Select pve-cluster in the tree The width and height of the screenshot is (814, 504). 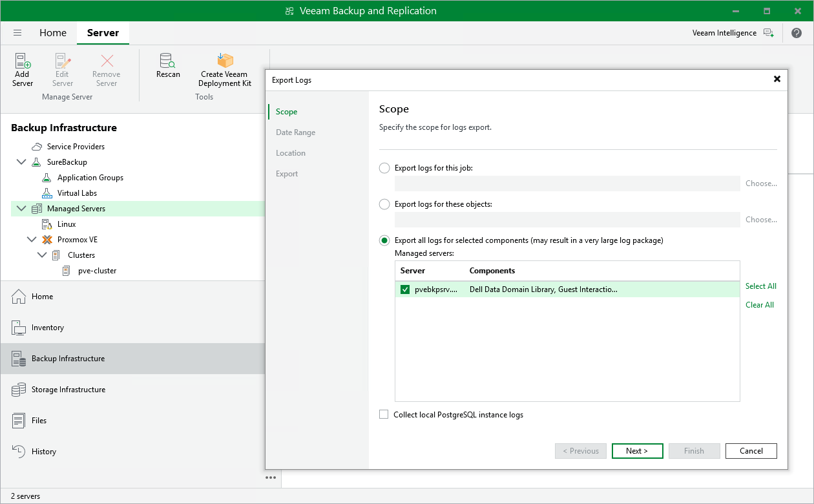point(92,271)
